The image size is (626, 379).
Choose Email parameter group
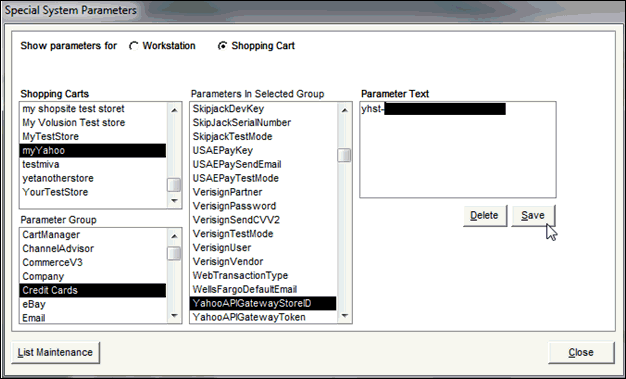click(93, 318)
